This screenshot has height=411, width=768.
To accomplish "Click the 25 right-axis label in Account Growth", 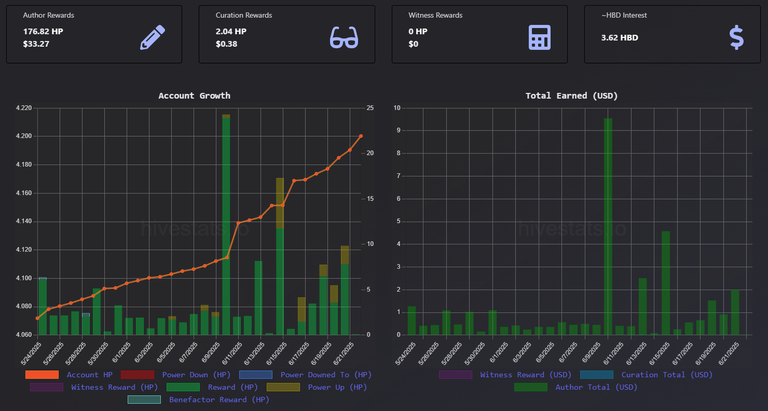I will [370, 108].
